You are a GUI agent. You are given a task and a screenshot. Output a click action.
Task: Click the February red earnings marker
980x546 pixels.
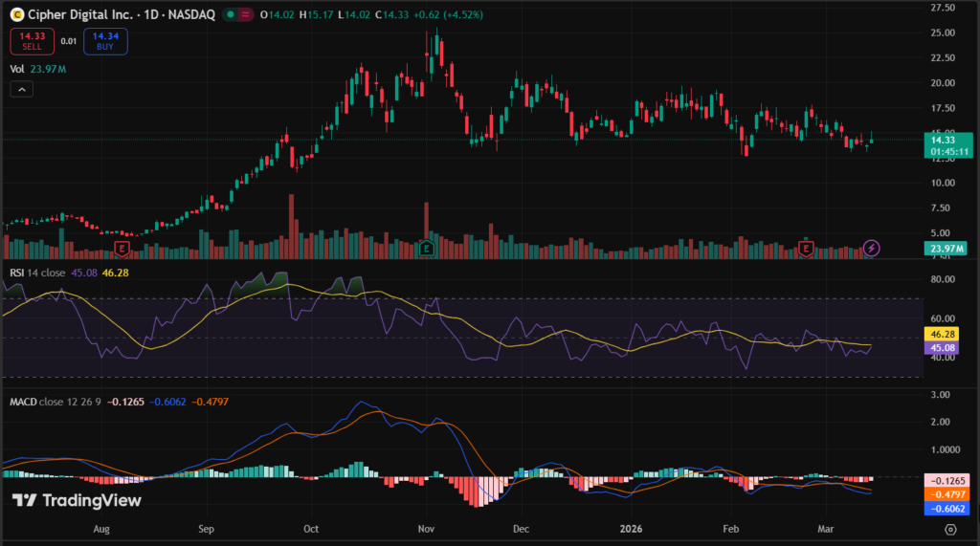[807, 249]
